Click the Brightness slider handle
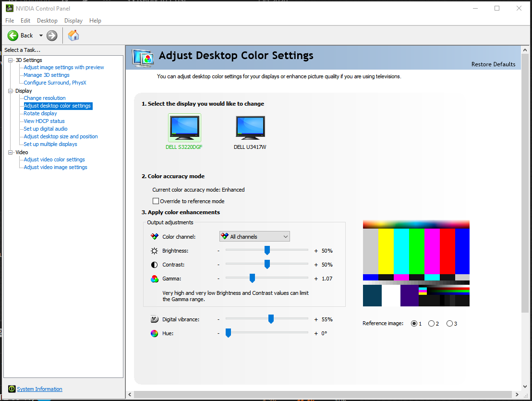The height and width of the screenshot is (401, 532). [x=267, y=250]
